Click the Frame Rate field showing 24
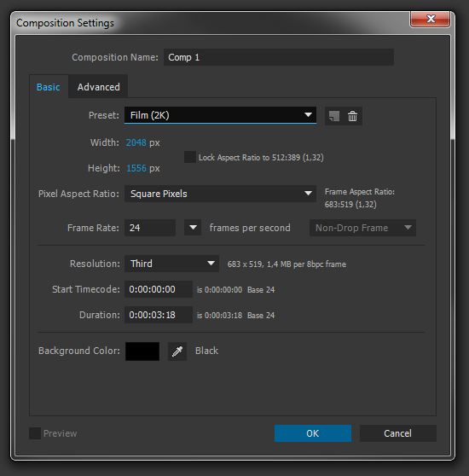Screen dimensions: 469x476 150,228
